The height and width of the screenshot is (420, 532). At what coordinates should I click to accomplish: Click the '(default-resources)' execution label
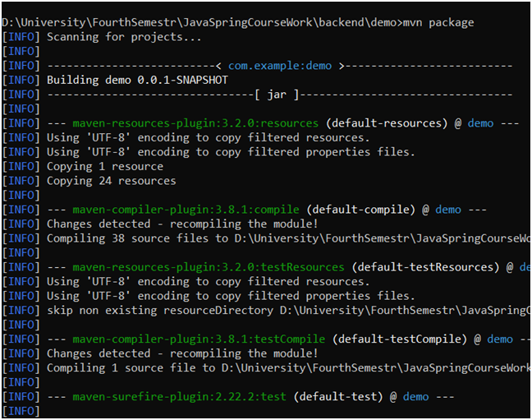(x=387, y=123)
